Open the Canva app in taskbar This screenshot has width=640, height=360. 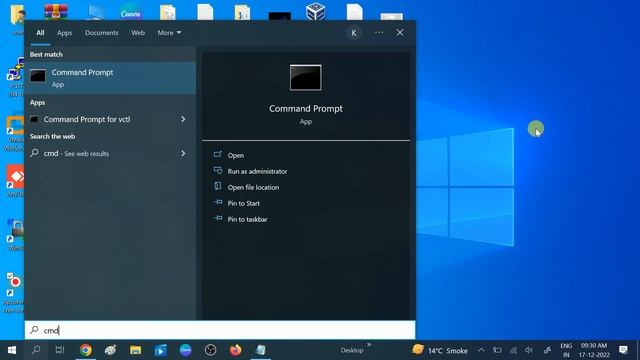tap(186, 350)
